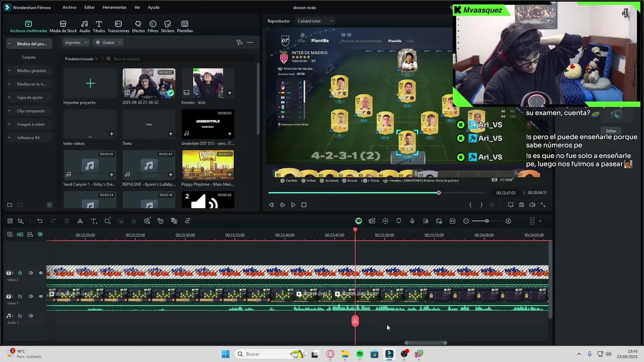Click the timeline zoom slider handle
The width and height of the screenshot is (644, 362).
(x=487, y=221)
